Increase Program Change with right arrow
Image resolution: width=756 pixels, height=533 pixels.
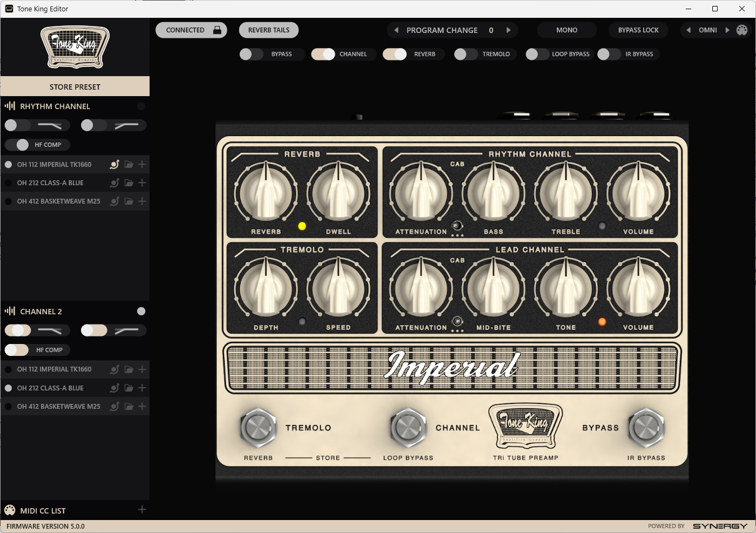point(509,30)
